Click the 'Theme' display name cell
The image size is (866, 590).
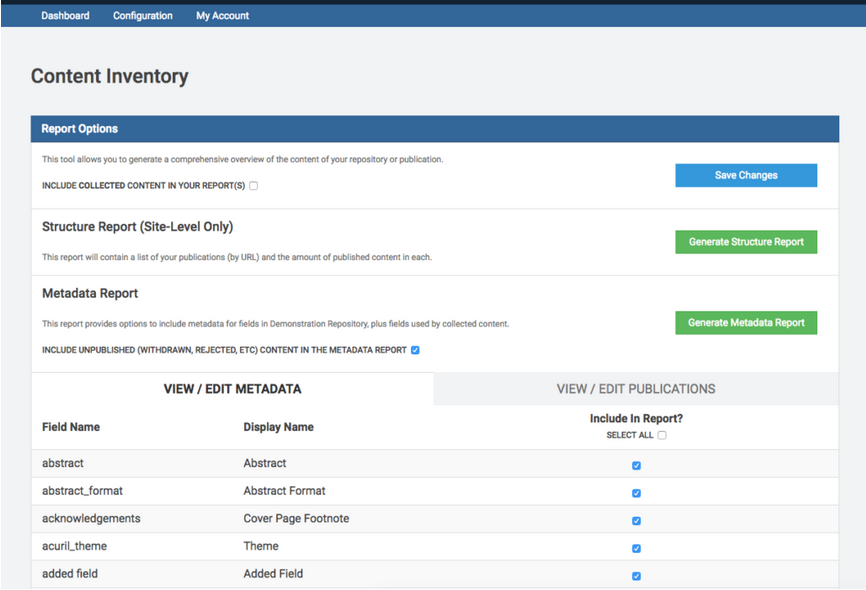tap(261, 546)
